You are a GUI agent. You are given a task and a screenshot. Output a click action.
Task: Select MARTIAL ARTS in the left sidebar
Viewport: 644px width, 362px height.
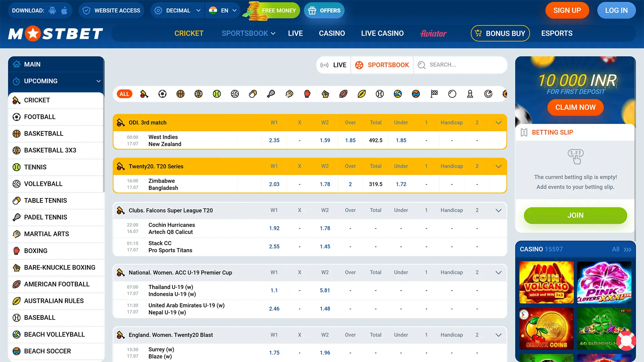(56, 234)
